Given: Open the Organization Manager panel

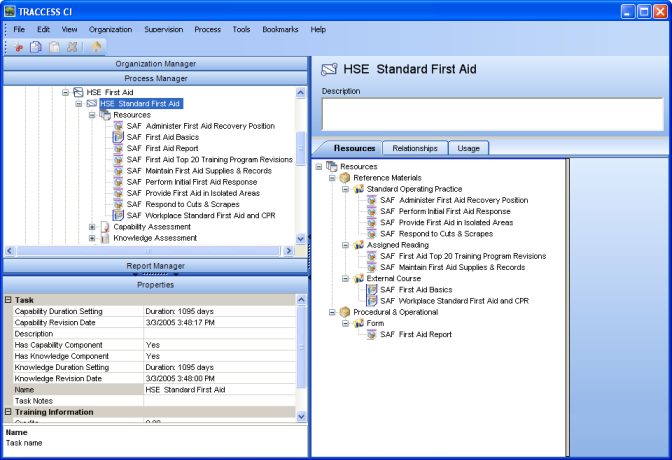Looking at the screenshot, I should coord(156,64).
